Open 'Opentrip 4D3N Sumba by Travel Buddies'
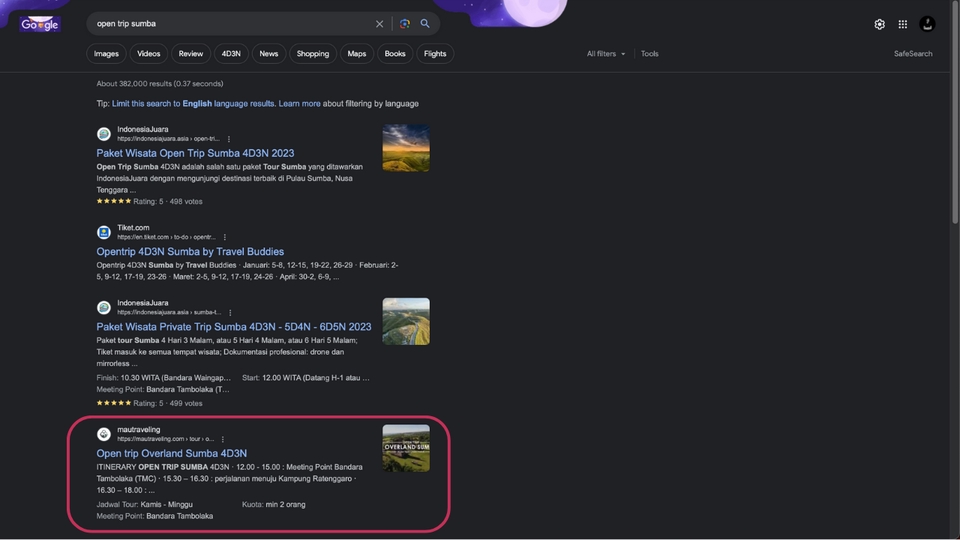Image resolution: width=960 pixels, height=540 pixels. (190, 252)
